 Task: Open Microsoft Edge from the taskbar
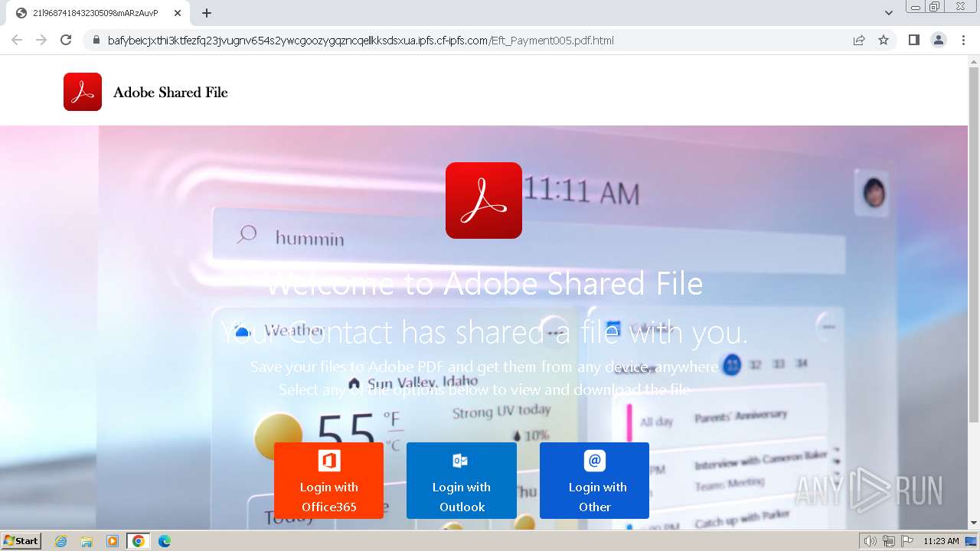[x=165, y=541]
